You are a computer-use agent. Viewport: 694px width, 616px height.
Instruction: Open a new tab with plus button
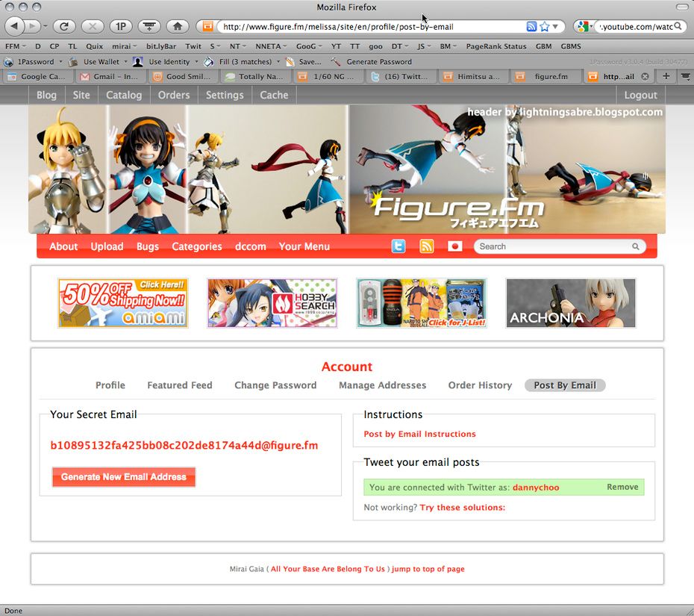coord(666,76)
